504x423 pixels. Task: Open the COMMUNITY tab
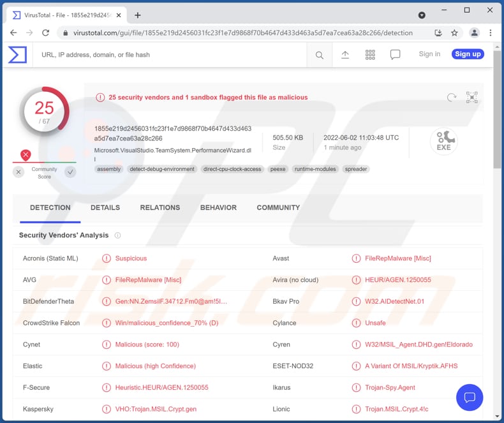[x=278, y=207]
